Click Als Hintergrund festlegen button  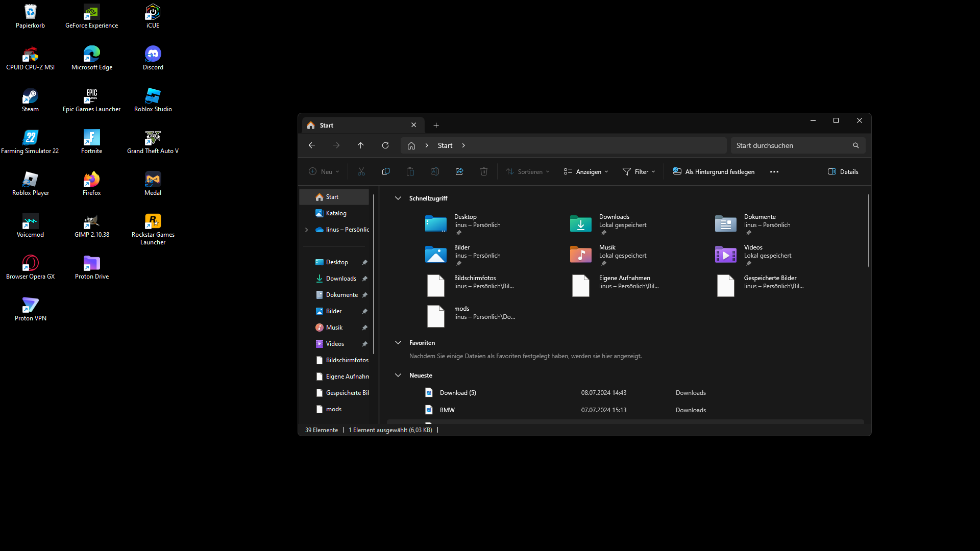714,171
